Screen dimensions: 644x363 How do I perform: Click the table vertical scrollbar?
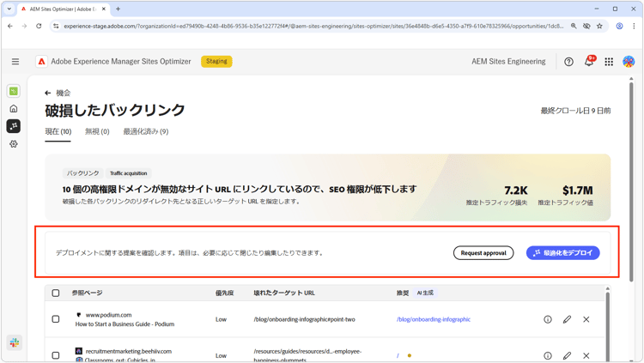tap(607, 324)
